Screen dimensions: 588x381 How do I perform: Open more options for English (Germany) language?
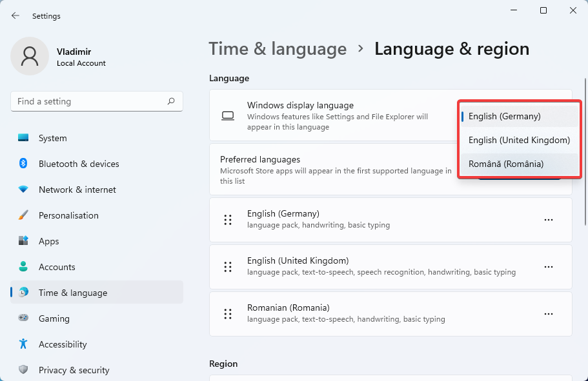click(548, 220)
